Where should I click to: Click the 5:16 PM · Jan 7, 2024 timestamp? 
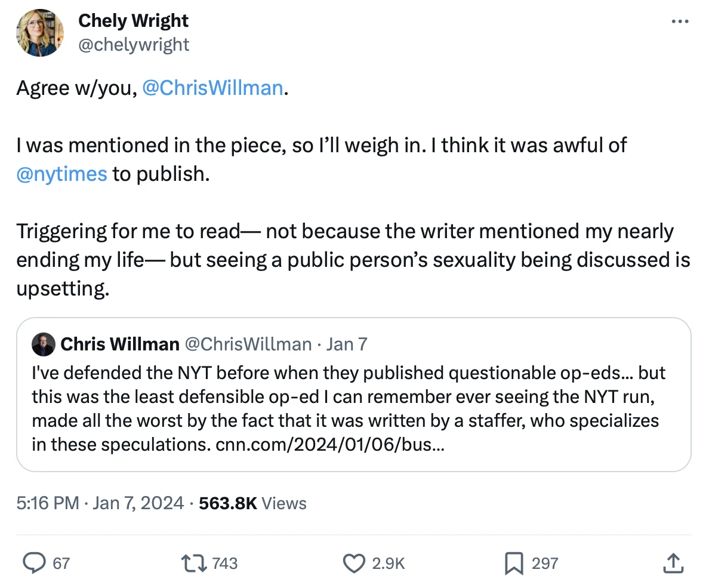pos(100,503)
